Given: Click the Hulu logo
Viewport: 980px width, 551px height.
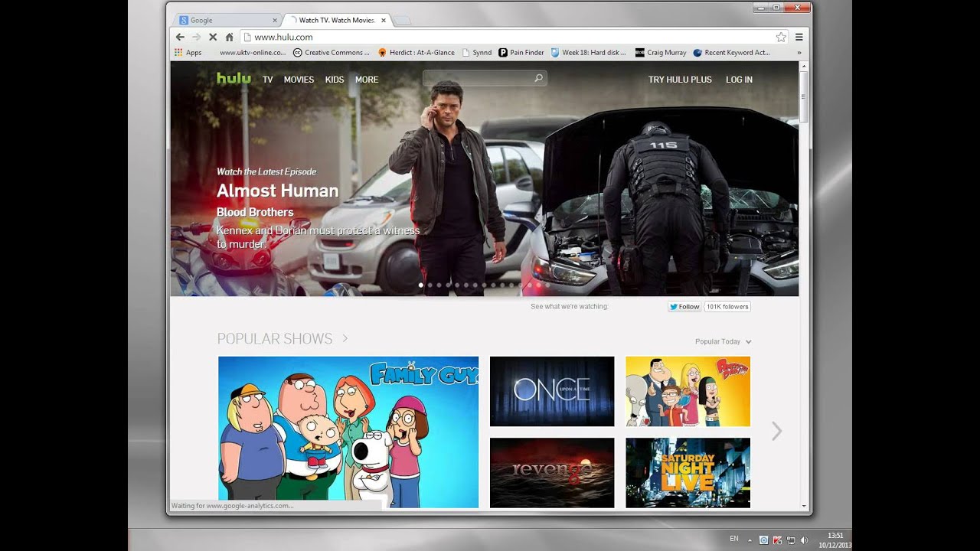Looking at the screenshot, I should coord(234,78).
